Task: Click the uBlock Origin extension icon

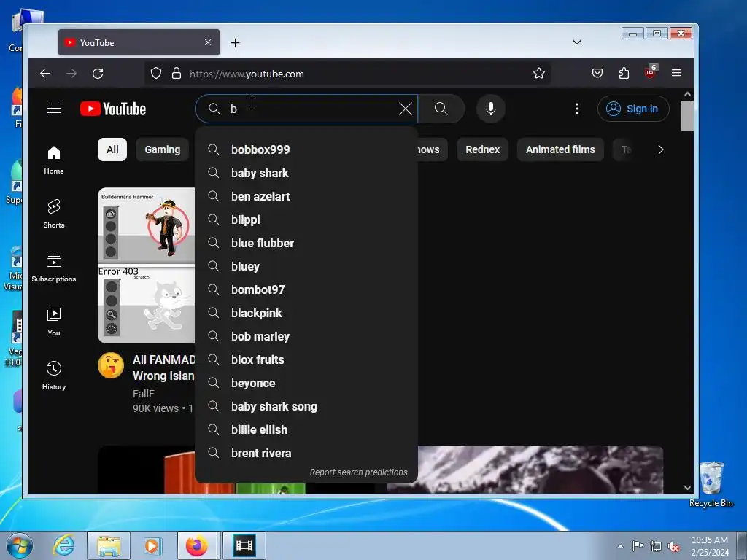Action: coord(651,72)
